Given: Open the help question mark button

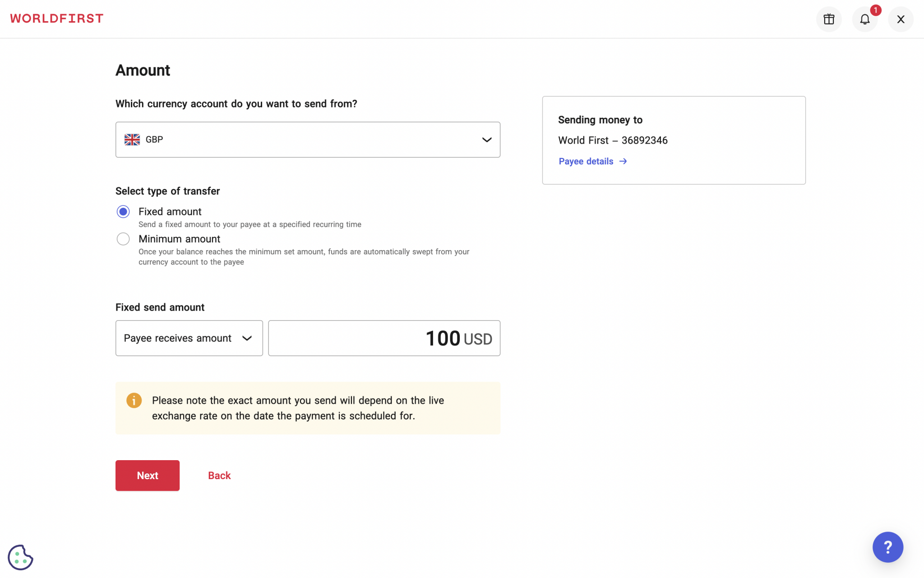Looking at the screenshot, I should point(887,547).
